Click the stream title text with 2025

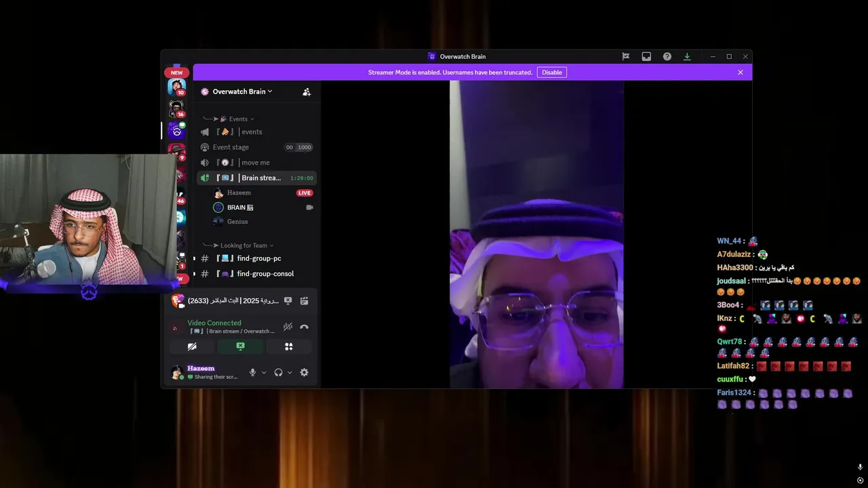[233, 300]
